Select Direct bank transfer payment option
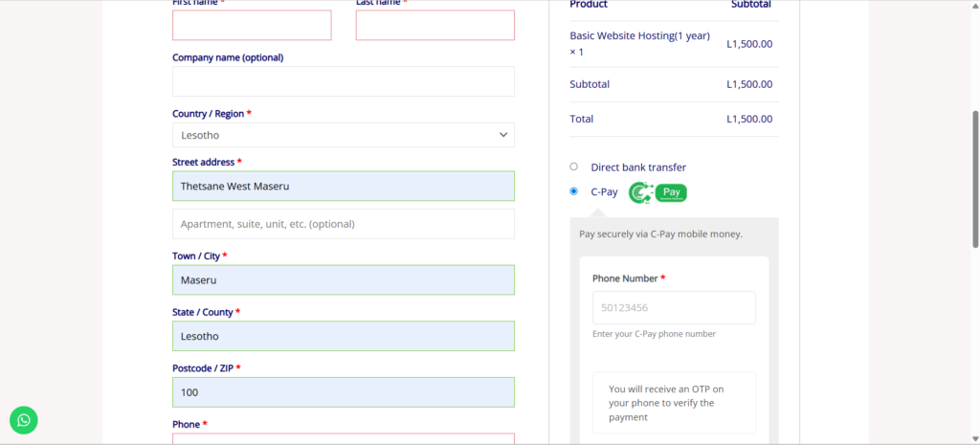The width and height of the screenshot is (980, 445). (x=573, y=167)
